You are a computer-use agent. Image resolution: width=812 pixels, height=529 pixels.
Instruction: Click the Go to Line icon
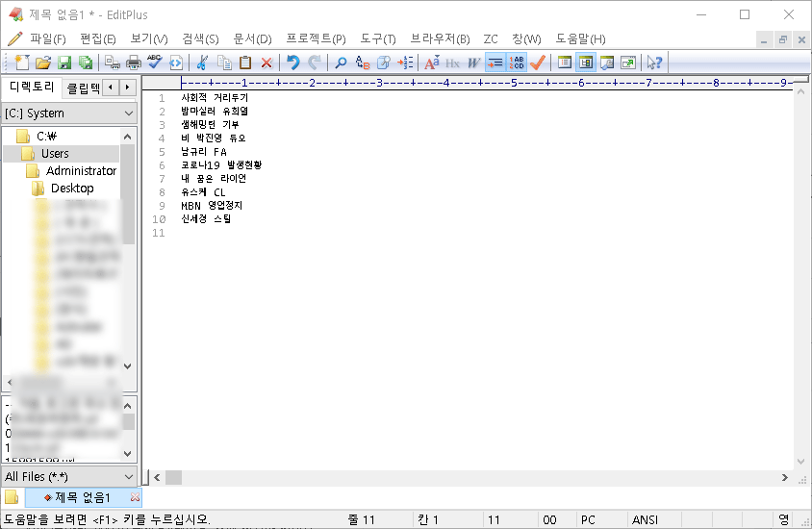pyautogui.click(x=405, y=63)
